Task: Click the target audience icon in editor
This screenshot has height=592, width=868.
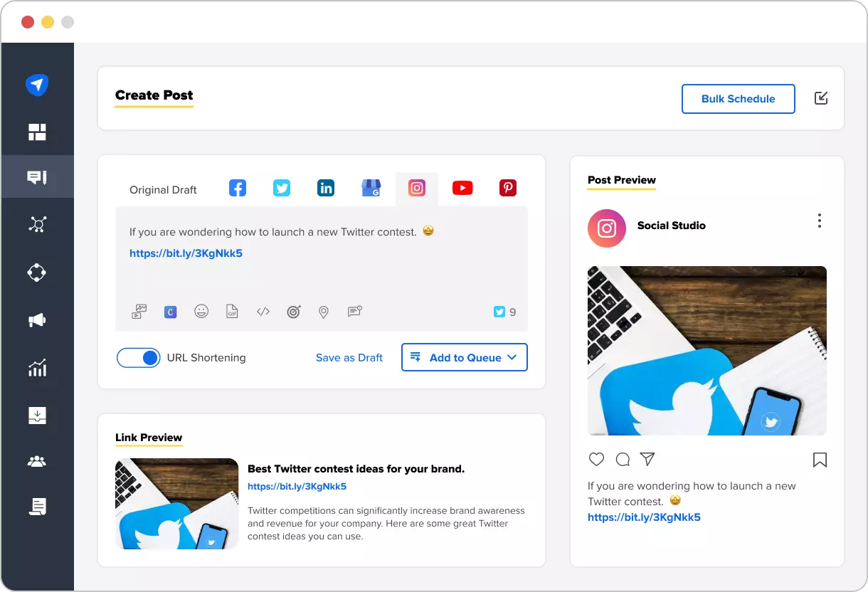Action: (x=294, y=311)
